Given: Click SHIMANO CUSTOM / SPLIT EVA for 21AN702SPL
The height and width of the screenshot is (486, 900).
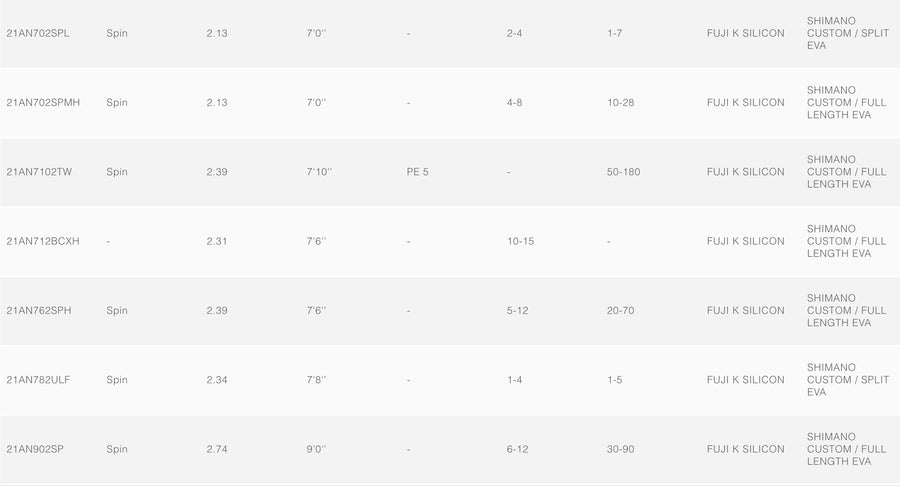Looking at the screenshot, I should point(847,33).
